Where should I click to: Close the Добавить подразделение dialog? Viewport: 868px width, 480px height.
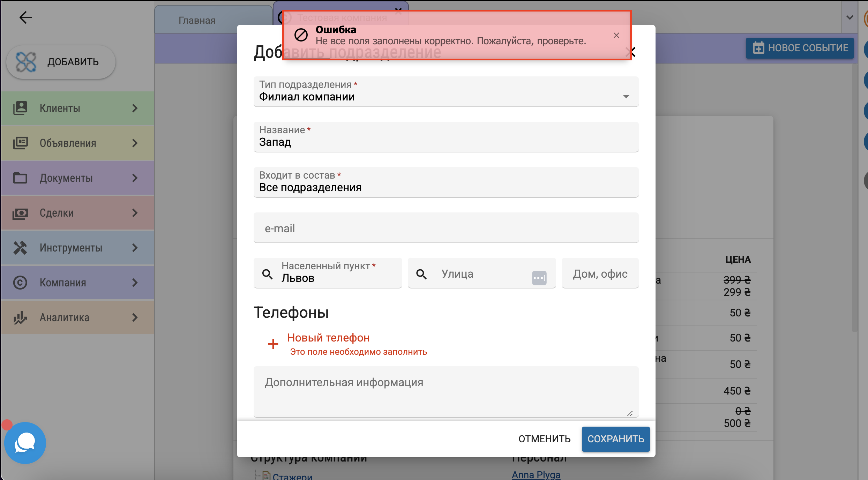[631, 52]
